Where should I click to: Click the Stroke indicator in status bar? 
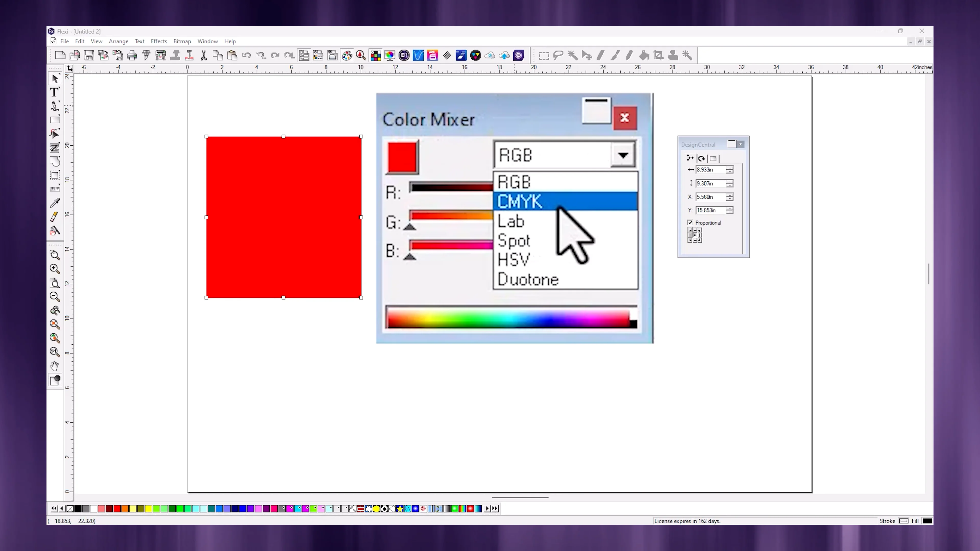(903, 521)
